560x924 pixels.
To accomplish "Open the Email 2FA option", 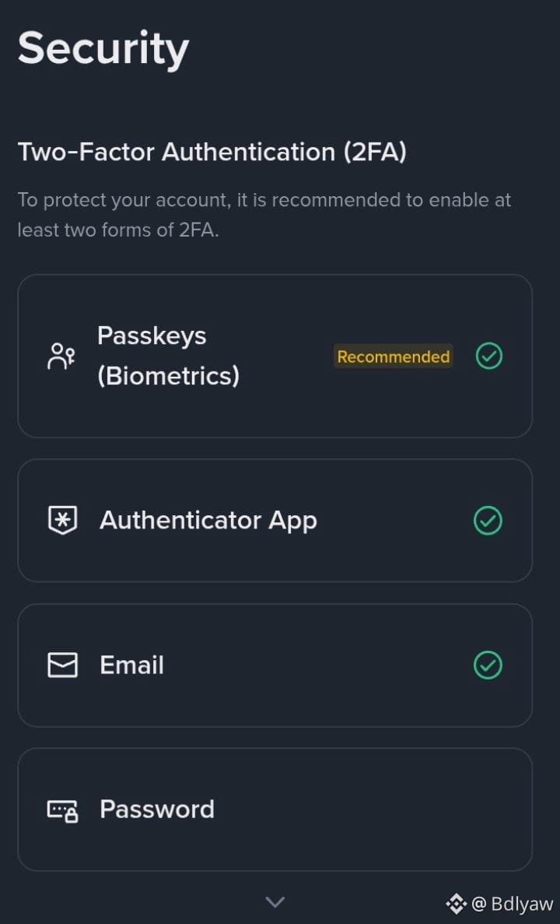I will coord(131,666).
